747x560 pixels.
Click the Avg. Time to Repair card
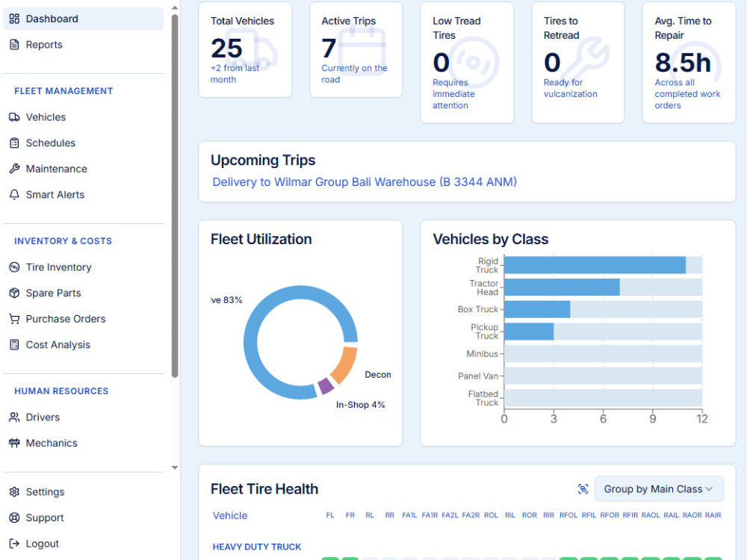(x=689, y=63)
